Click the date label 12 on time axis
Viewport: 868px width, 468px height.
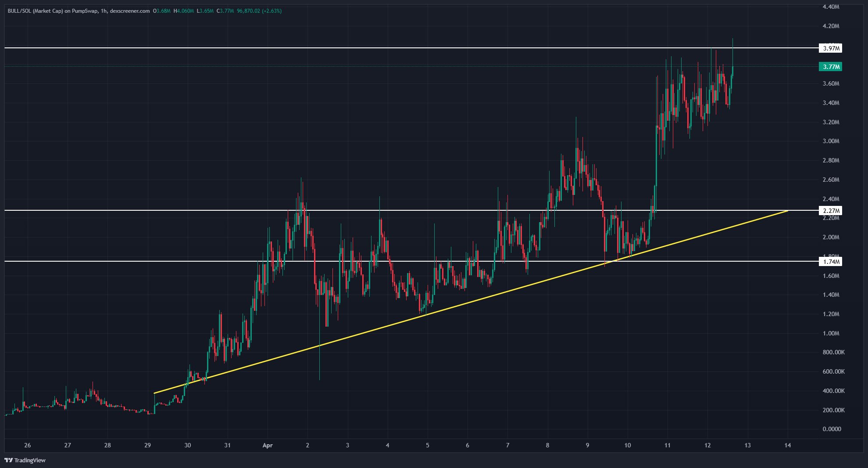pos(707,445)
